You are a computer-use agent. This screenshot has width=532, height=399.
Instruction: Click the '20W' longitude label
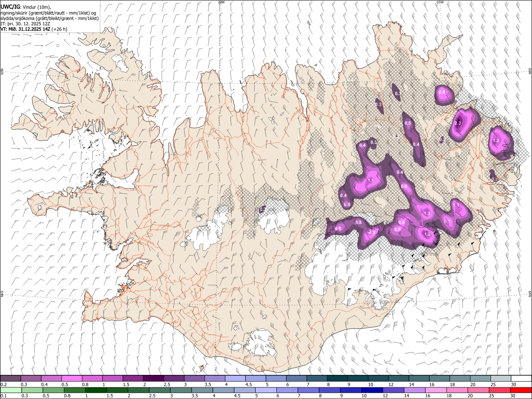point(221,2)
